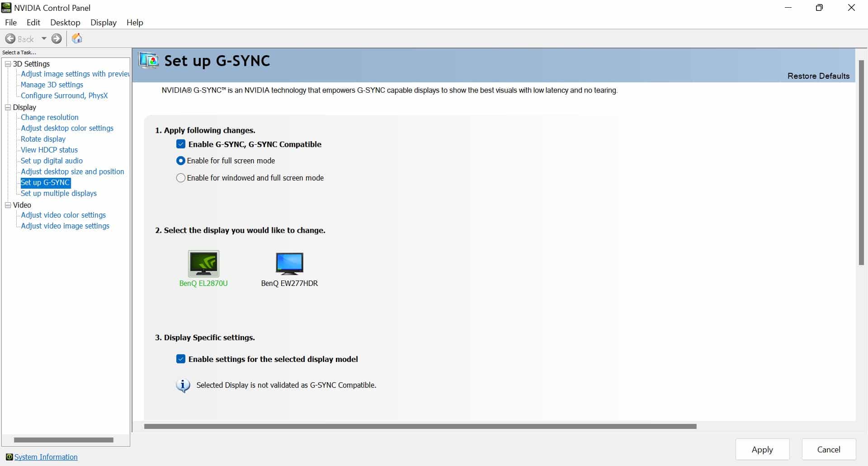Open the Help menu
The height and width of the screenshot is (466, 868).
click(x=135, y=22)
